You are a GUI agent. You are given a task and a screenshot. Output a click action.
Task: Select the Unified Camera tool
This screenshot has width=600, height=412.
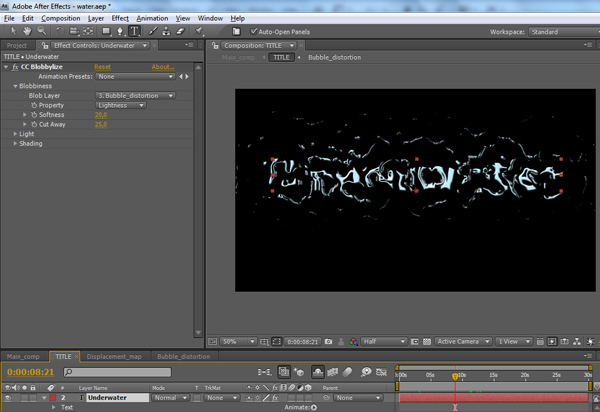[73, 31]
